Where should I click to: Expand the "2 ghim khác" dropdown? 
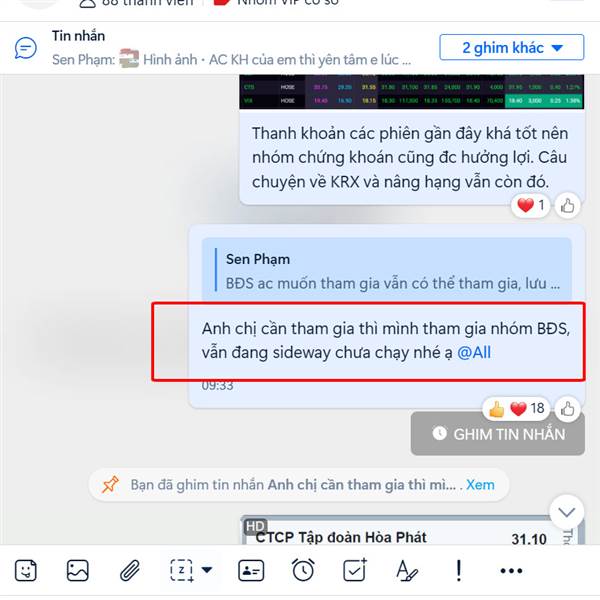(x=512, y=47)
